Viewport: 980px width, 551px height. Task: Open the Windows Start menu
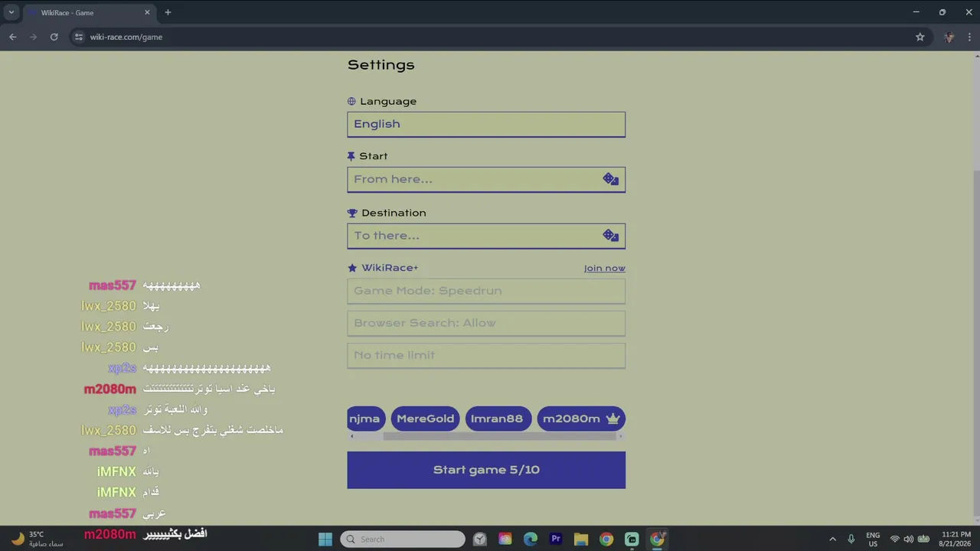click(325, 539)
